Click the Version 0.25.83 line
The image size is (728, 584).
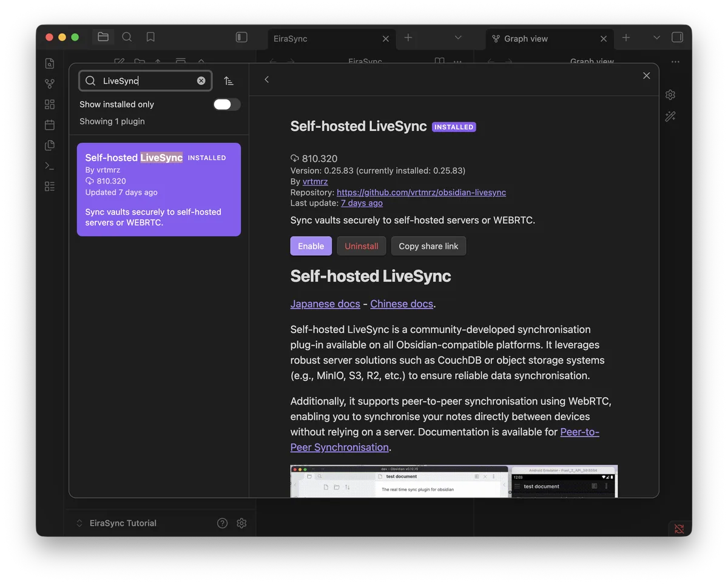click(x=378, y=170)
